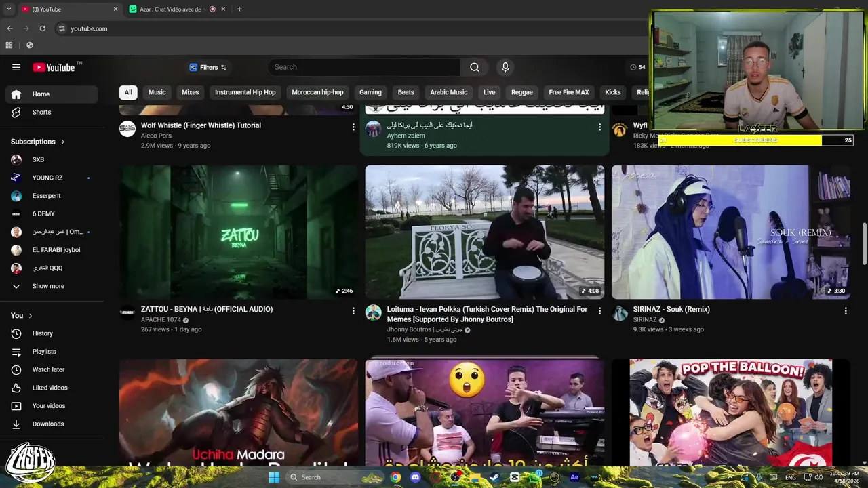Select Instrumental Hip Hop chip
The width and height of the screenshot is (868, 488).
tap(245, 92)
